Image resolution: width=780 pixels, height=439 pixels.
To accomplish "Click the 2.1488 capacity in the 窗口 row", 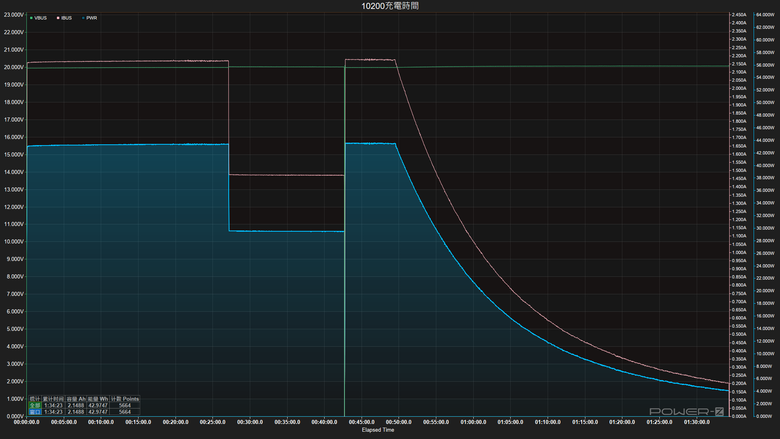I will pos(76,412).
